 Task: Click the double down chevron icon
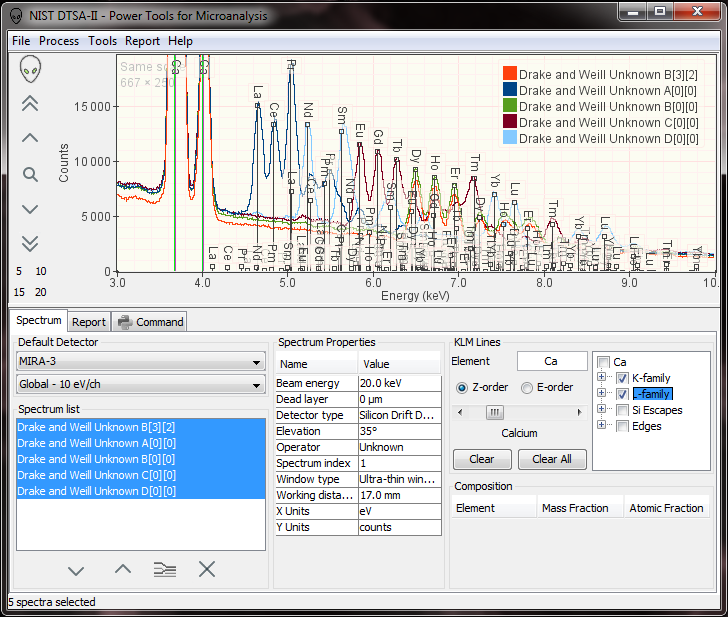(x=30, y=243)
